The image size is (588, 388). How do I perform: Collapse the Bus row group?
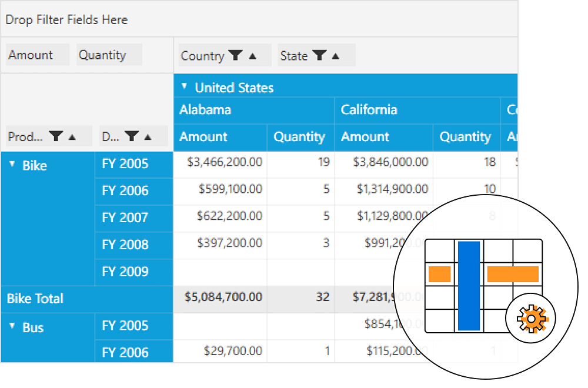click(x=12, y=326)
